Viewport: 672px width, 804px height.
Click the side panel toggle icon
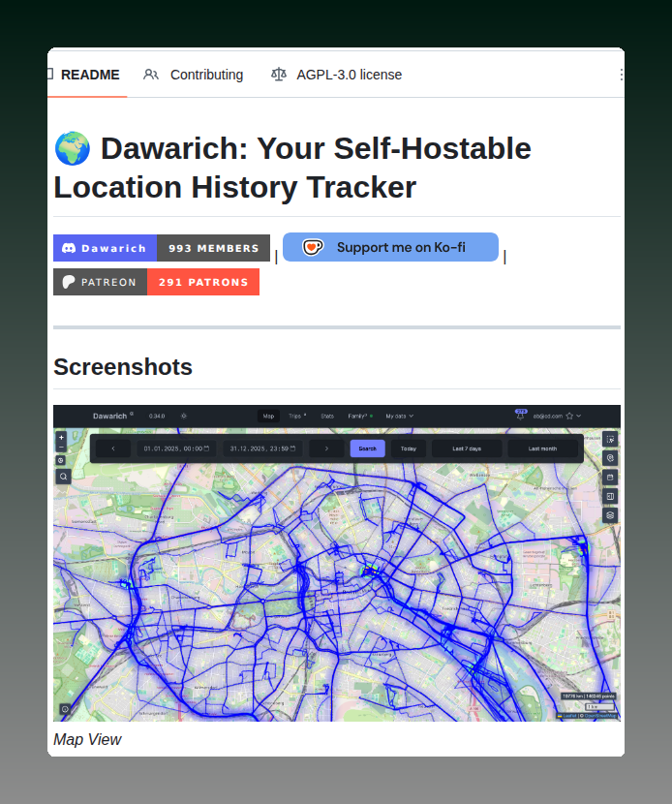(x=610, y=496)
